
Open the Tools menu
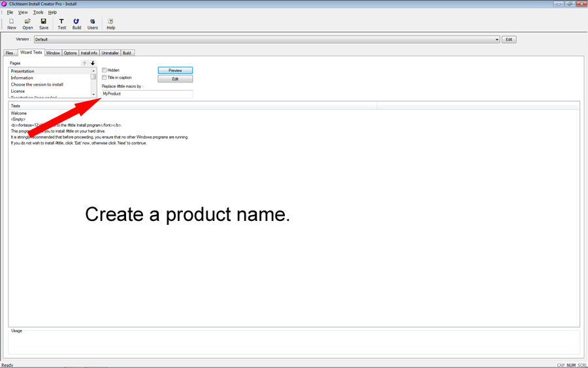click(39, 12)
